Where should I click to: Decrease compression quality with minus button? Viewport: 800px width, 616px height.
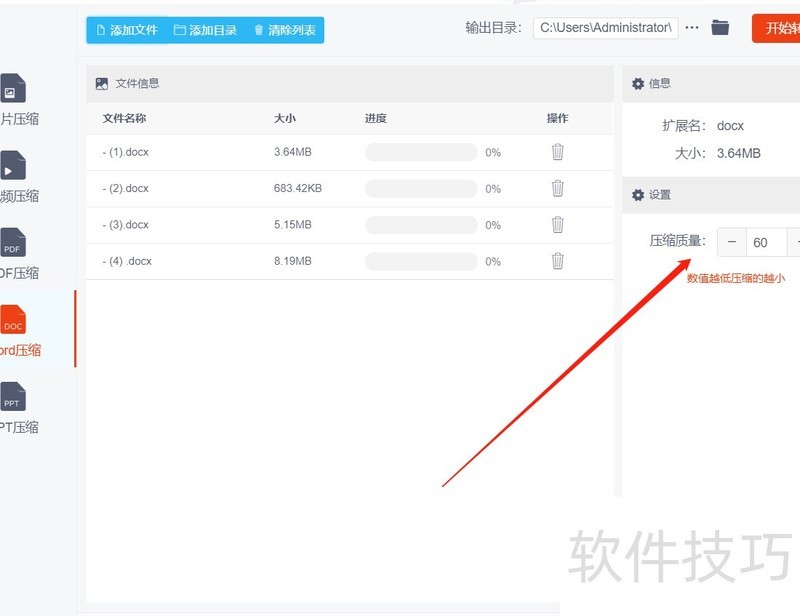[732, 242]
